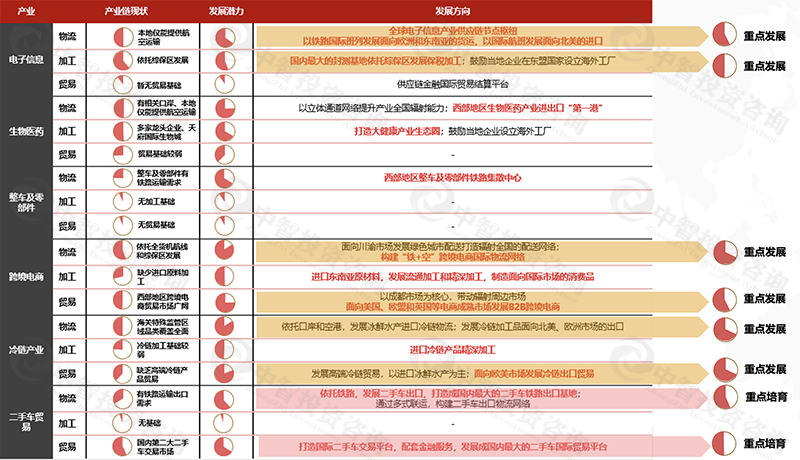The height and width of the screenshot is (460, 800).
Task: Select the 电子信息 industry cell
Action: tap(26, 60)
